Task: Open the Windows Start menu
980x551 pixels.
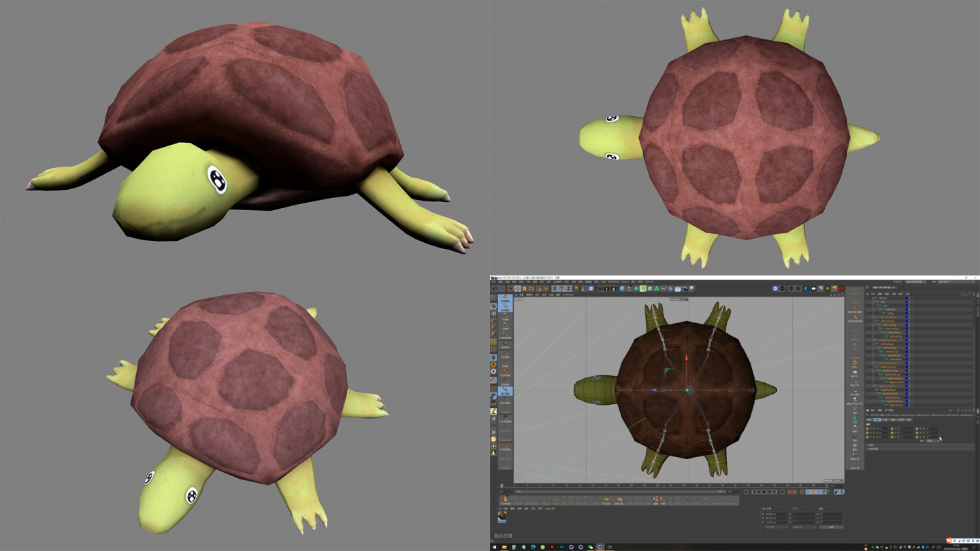Action: point(494,547)
